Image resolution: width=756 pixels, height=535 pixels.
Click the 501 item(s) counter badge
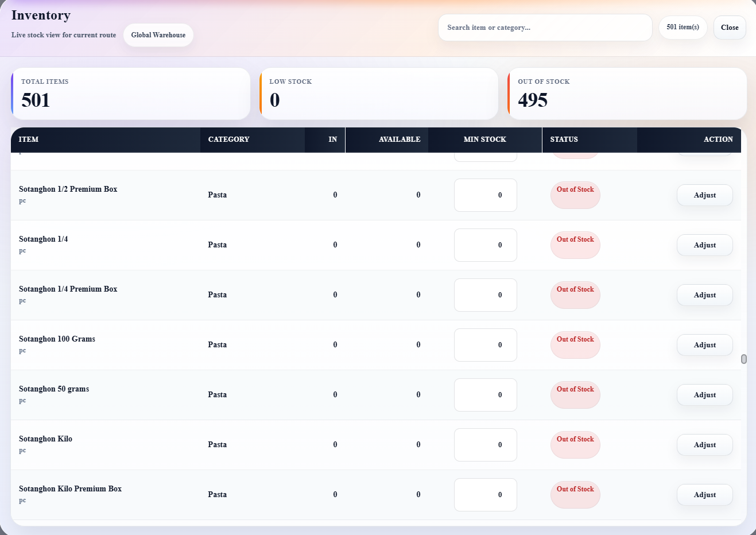click(x=683, y=28)
